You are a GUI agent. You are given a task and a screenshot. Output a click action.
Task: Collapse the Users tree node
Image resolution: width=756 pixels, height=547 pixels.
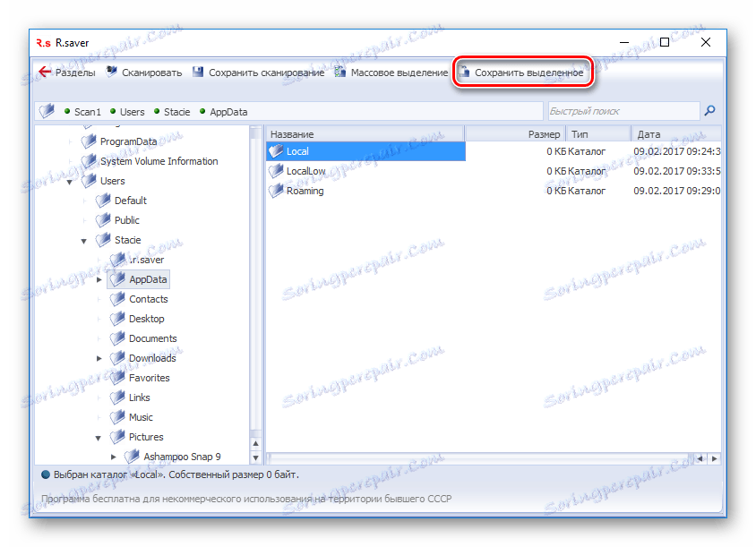(x=70, y=182)
